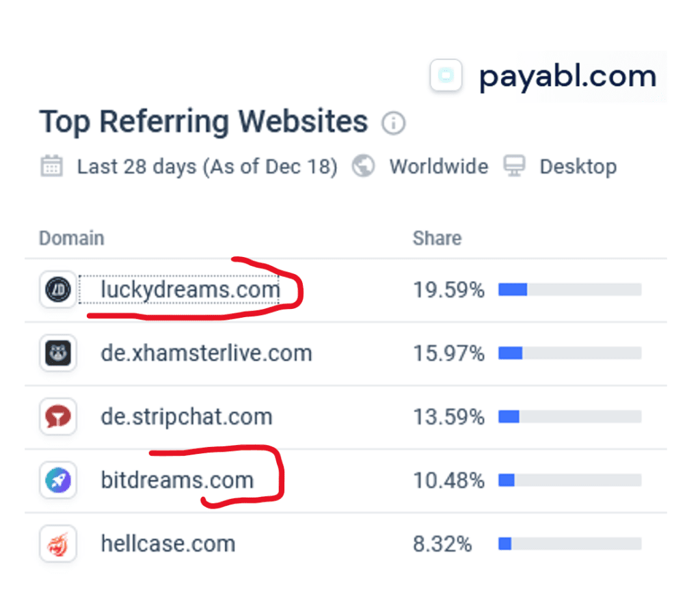Screen dimensions: 700x609
Task: Open the hellcase.com domain link
Action: tap(168, 543)
